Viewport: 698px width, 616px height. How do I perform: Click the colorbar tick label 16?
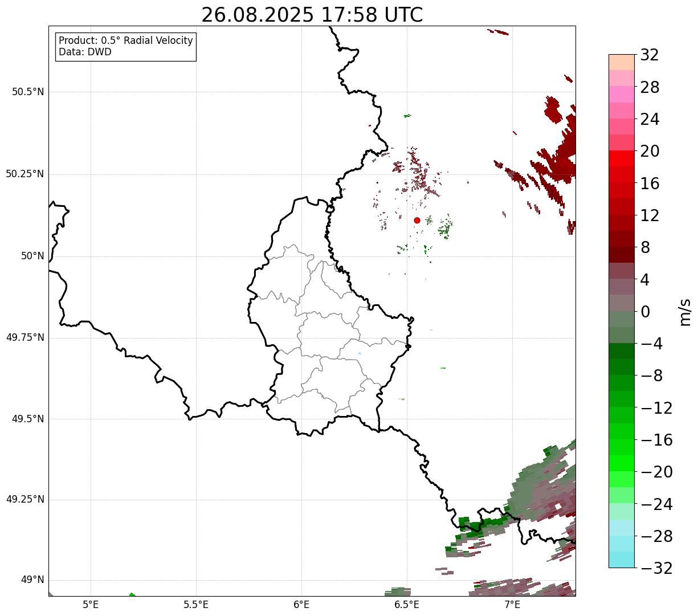coord(650,183)
